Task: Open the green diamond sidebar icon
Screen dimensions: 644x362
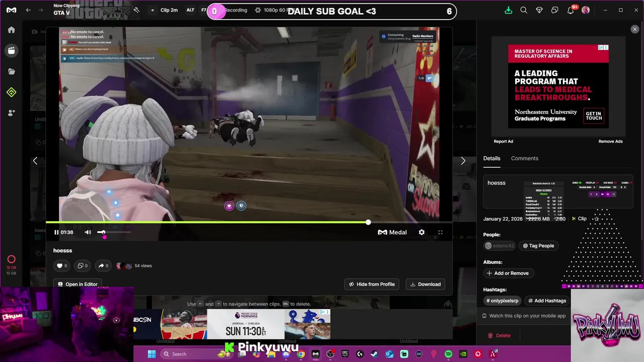Action: (x=11, y=93)
